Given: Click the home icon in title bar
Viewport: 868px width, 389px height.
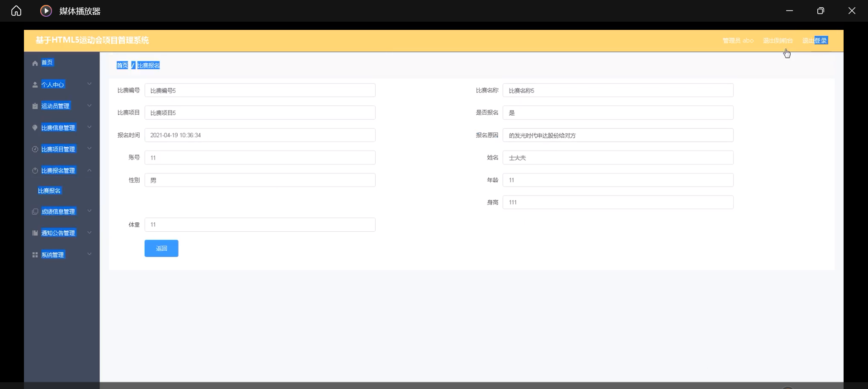Looking at the screenshot, I should pos(16,11).
